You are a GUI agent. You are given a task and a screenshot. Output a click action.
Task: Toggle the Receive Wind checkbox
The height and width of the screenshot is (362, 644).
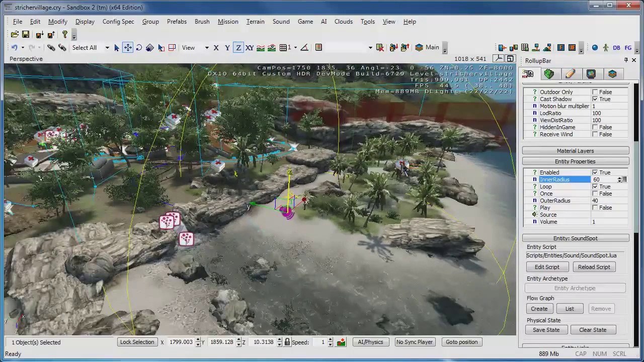(x=595, y=134)
